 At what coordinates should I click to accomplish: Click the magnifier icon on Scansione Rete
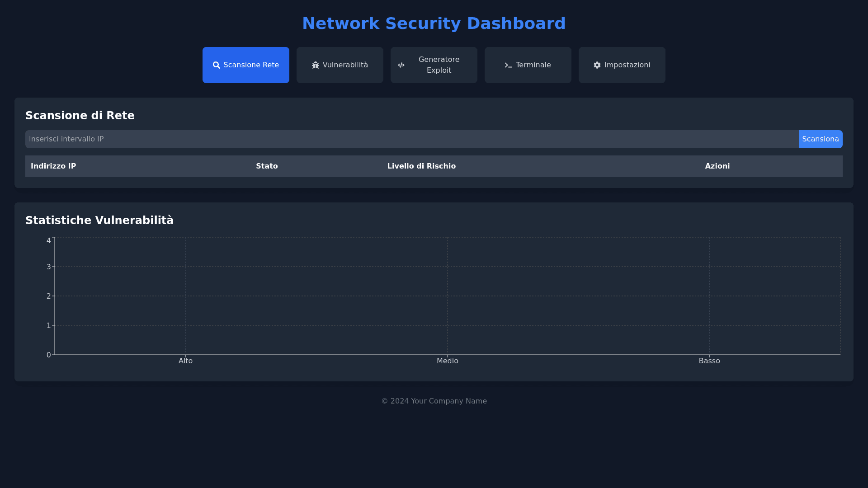click(217, 65)
